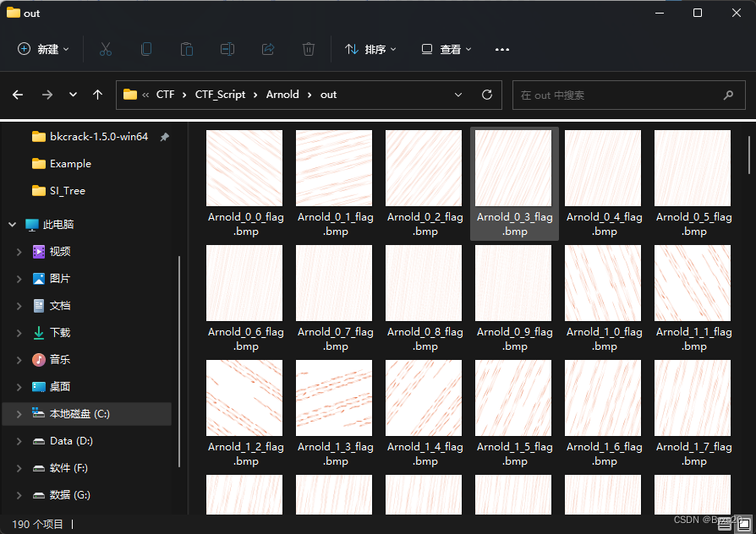
Task: Open Videos (视频) in sidebar
Action: pyautogui.click(x=51, y=252)
